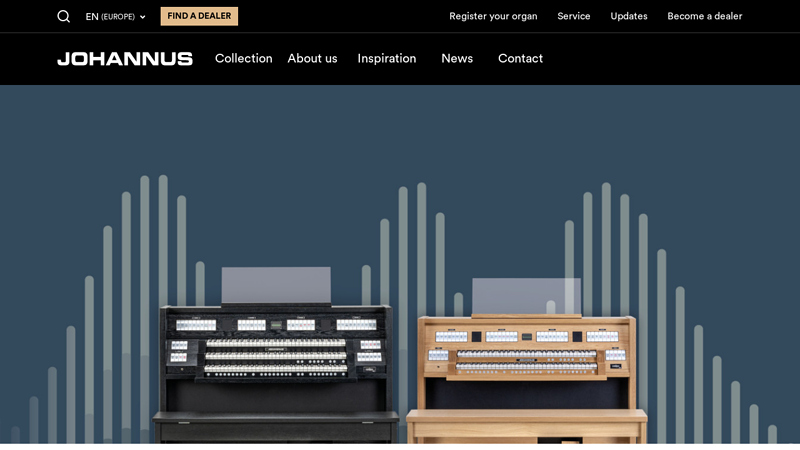Viewport: 800px width, 450px height.
Task: Open the Contact page
Action: point(520,59)
